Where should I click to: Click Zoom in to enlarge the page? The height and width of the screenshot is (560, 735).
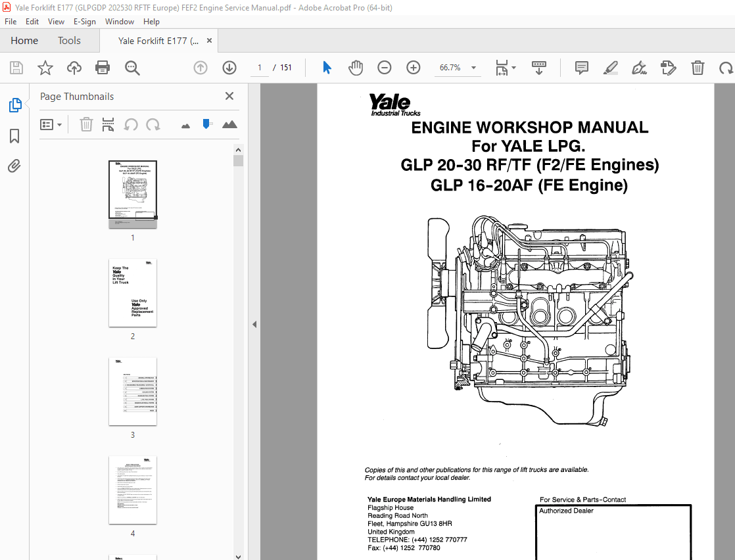pos(414,67)
